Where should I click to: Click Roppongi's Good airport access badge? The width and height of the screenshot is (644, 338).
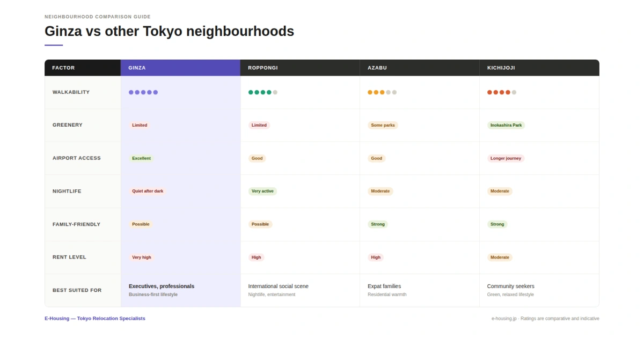(x=257, y=158)
